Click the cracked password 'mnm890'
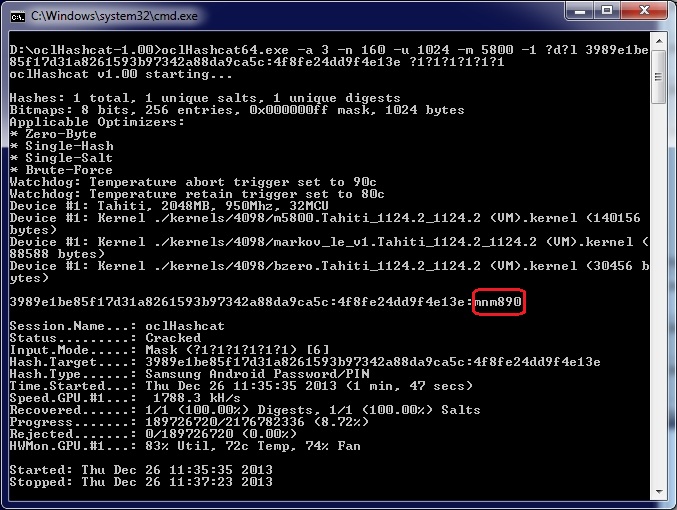The image size is (677, 510). click(498, 301)
